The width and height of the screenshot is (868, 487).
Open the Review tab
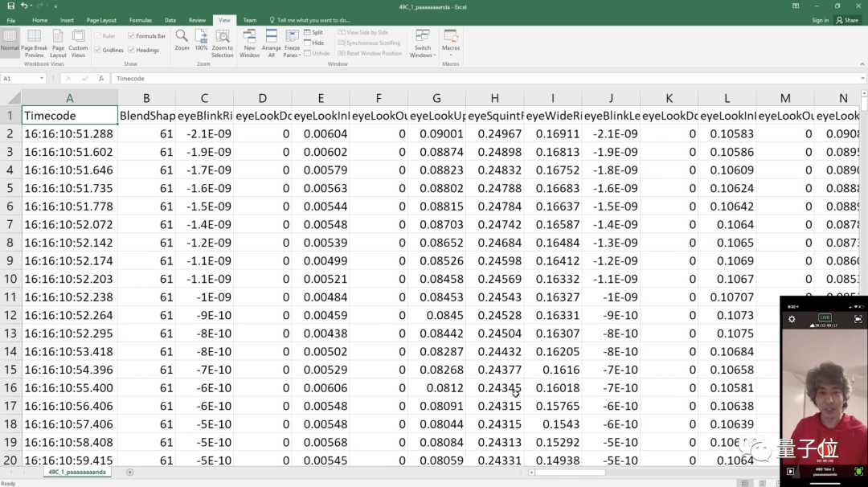(197, 20)
